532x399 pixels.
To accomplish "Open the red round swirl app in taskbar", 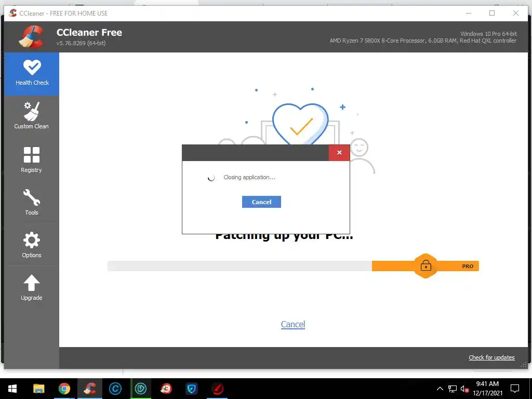I will click(x=166, y=389).
